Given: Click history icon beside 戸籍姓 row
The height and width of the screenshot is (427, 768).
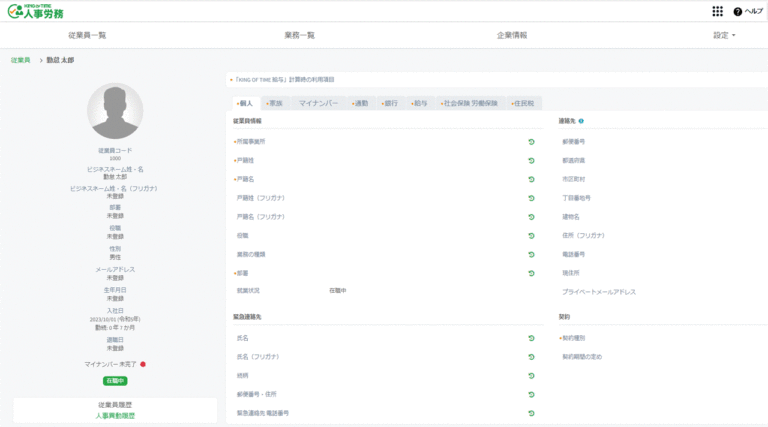Looking at the screenshot, I should [x=531, y=160].
